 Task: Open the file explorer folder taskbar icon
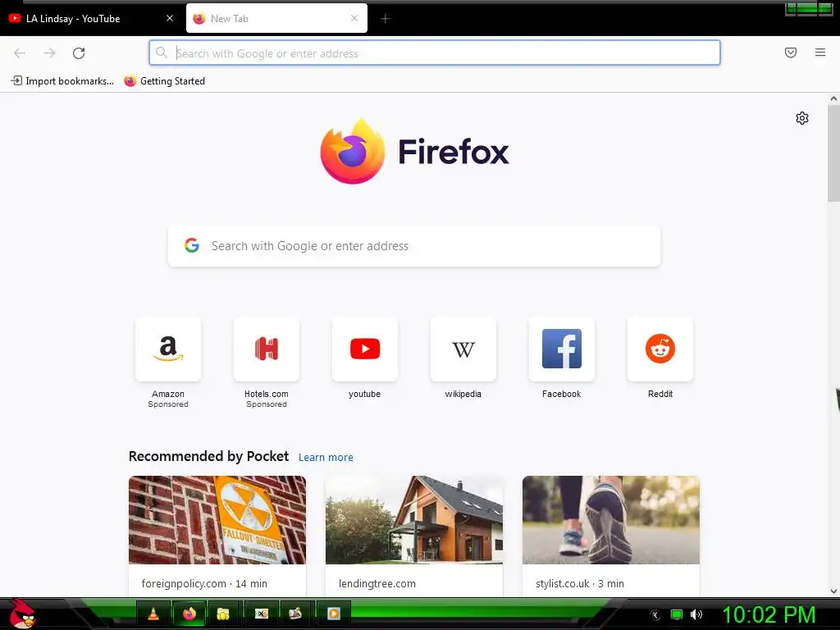coord(223,614)
